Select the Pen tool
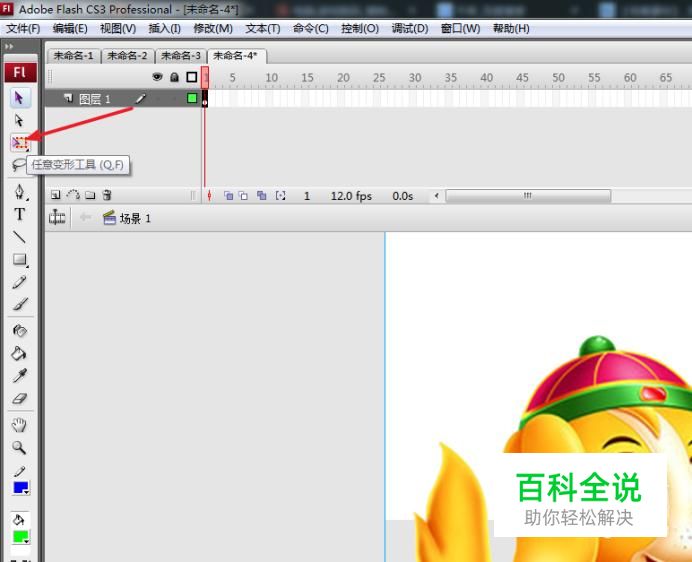Viewport: 692px width, 562px height. 20,192
